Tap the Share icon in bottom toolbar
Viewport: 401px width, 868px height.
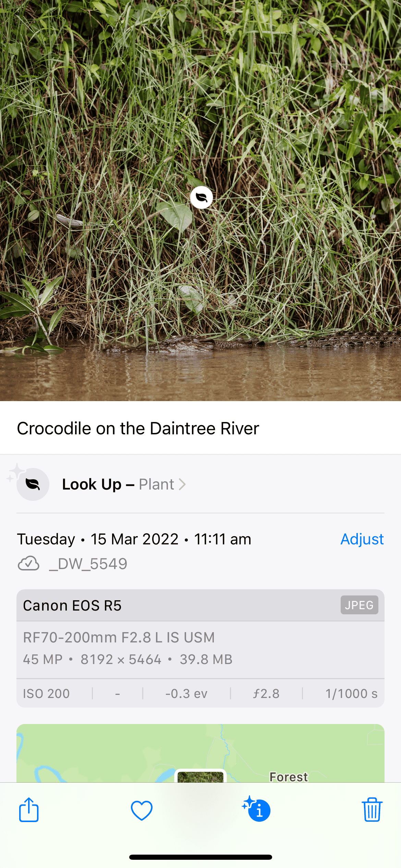pyautogui.click(x=29, y=810)
